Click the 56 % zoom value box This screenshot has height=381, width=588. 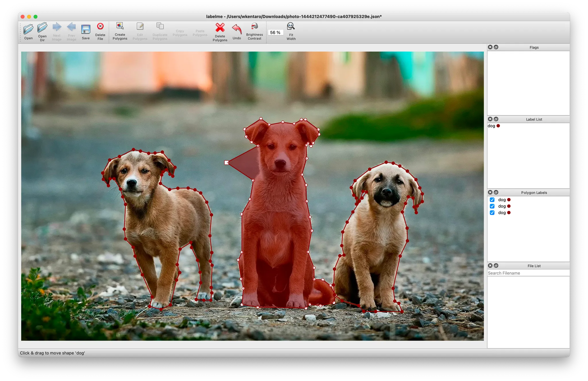(x=275, y=32)
